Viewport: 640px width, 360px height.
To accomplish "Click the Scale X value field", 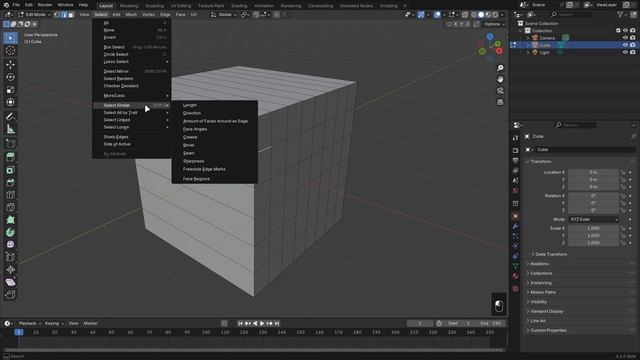I will (593, 229).
